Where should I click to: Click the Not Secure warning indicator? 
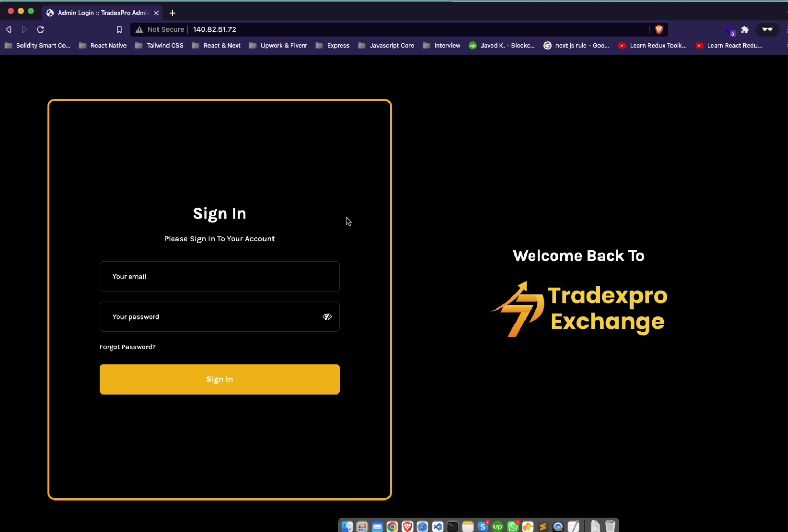click(160, 29)
